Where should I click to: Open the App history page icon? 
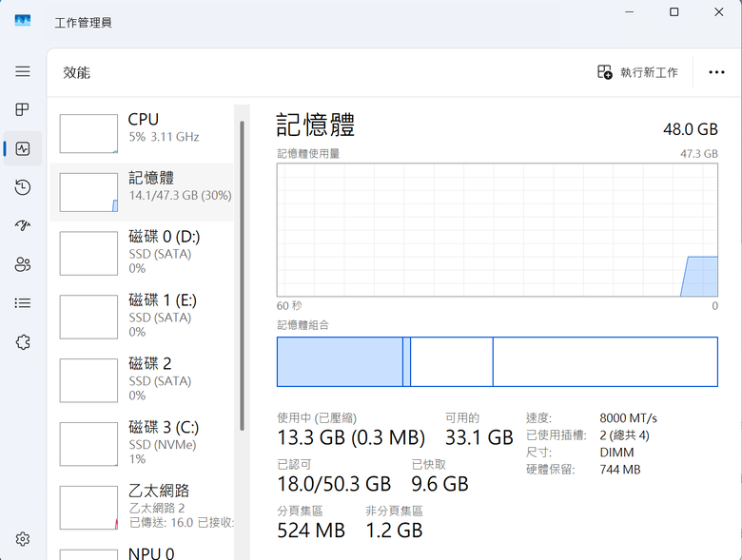pyautogui.click(x=22, y=187)
